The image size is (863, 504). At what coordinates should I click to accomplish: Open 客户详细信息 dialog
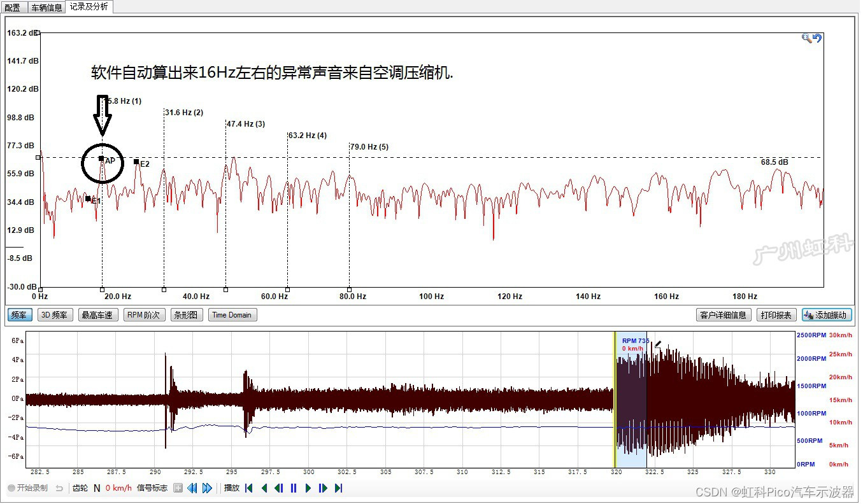click(x=724, y=315)
